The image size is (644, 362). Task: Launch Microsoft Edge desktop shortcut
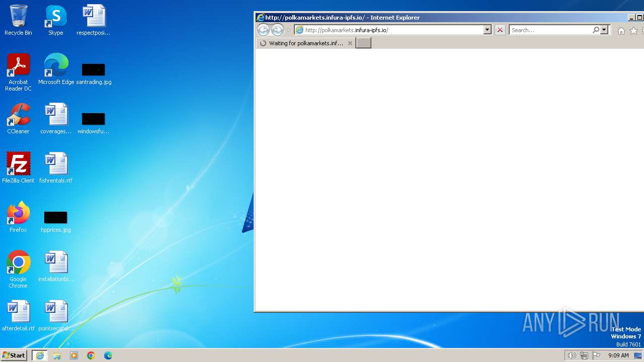click(56, 69)
